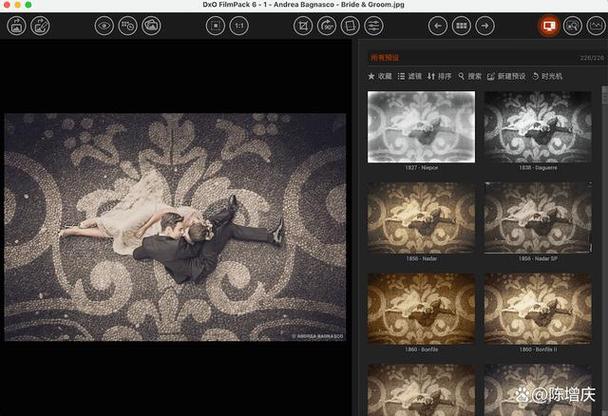Click the save/export image icon
The height and width of the screenshot is (416, 608).
42,26
